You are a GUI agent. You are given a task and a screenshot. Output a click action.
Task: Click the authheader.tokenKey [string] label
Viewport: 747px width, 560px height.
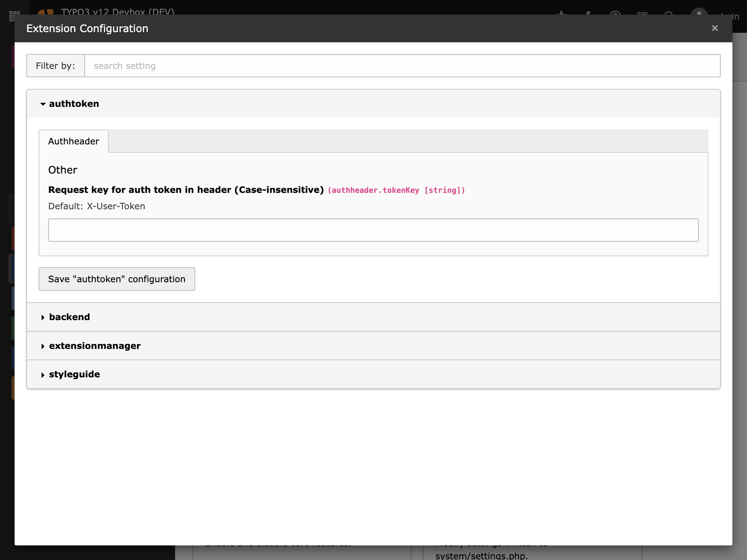(x=396, y=190)
